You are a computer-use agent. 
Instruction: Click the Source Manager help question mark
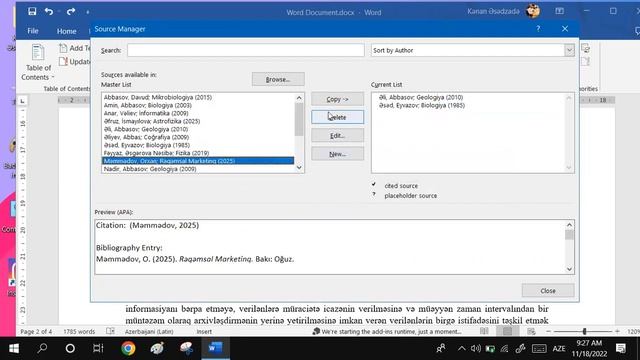[x=538, y=29]
